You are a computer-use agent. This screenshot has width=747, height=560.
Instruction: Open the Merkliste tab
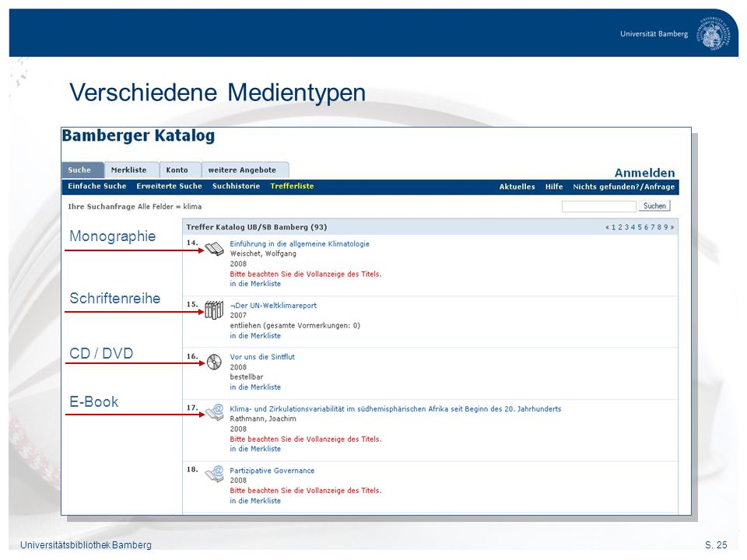[132, 170]
